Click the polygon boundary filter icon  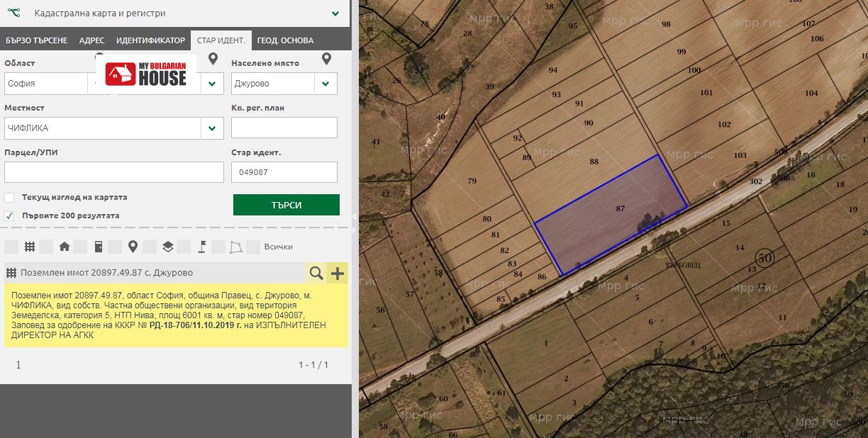coord(235,247)
